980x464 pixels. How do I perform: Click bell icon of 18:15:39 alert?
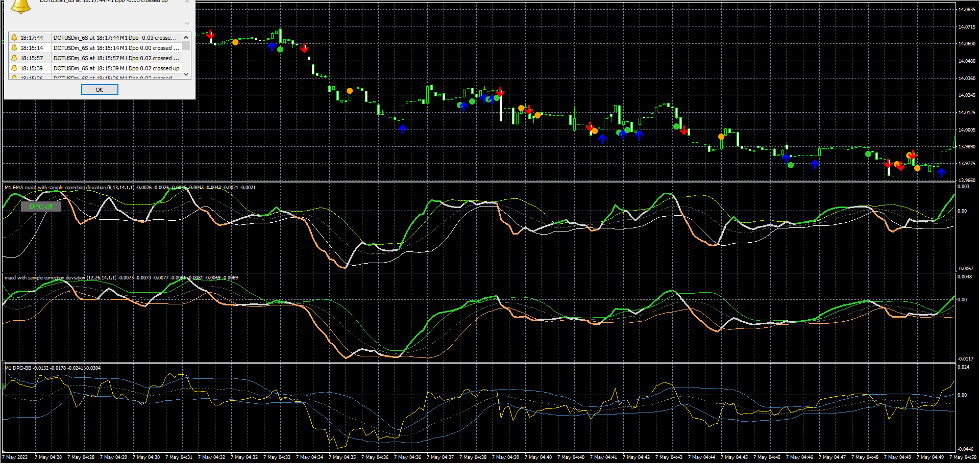point(14,68)
